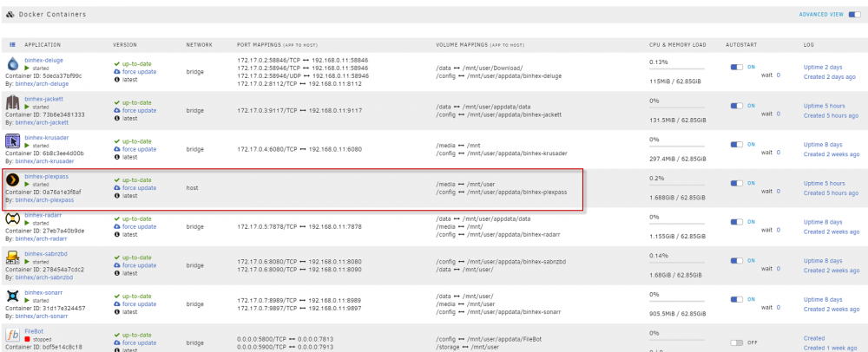
Task: Open the binhex-deluge container name link
Action: click(43, 60)
